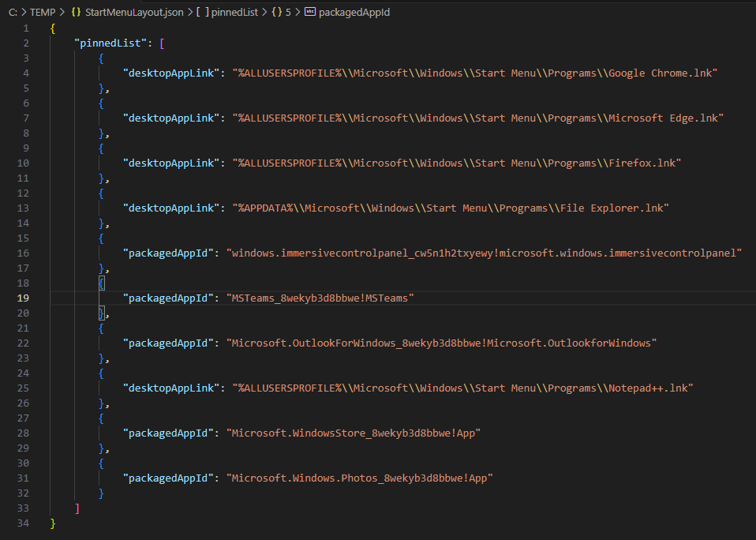Click the object braces icon before 5
Screen dimensions: 756x540
275,13
